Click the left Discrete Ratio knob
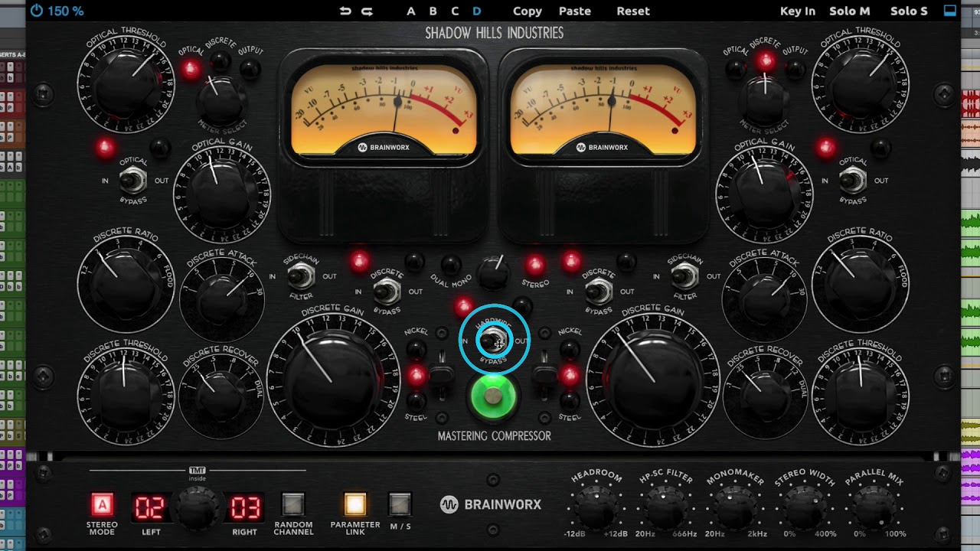This screenshot has height=551, width=980. point(126,283)
